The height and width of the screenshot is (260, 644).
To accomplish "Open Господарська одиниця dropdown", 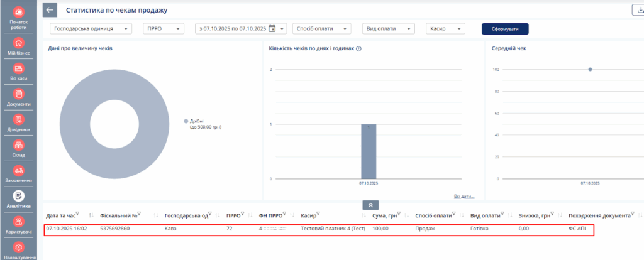I will 91,28.
